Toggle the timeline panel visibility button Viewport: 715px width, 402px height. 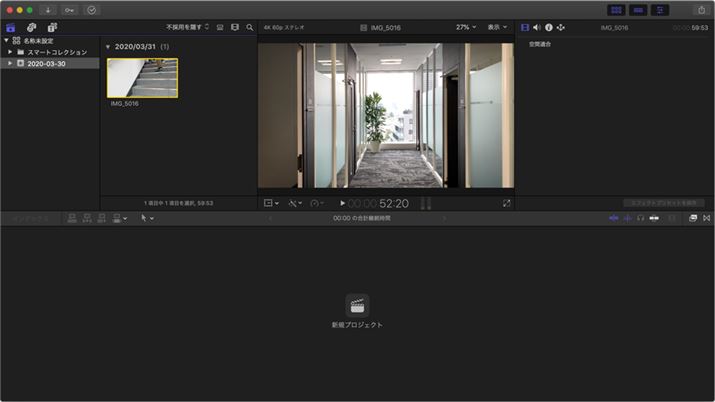click(x=637, y=9)
